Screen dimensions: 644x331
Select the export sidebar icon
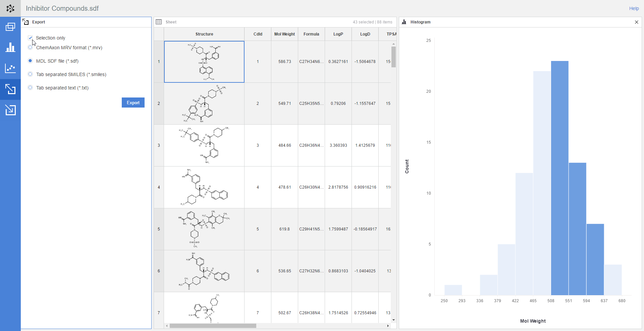10,89
